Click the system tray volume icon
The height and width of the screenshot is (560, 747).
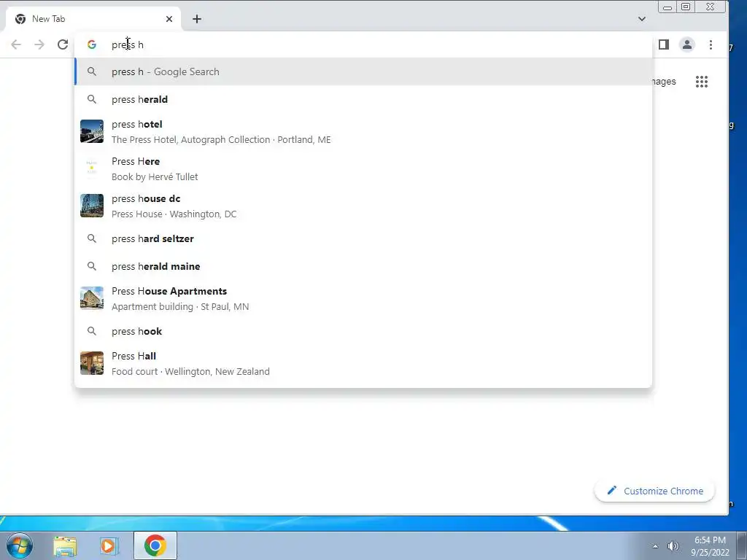coord(673,546)
